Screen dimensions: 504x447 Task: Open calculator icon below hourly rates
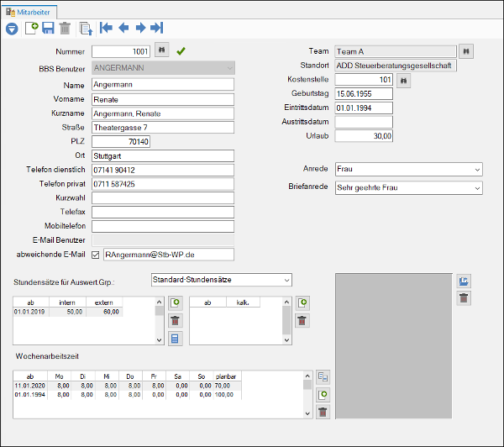[176, 339]
